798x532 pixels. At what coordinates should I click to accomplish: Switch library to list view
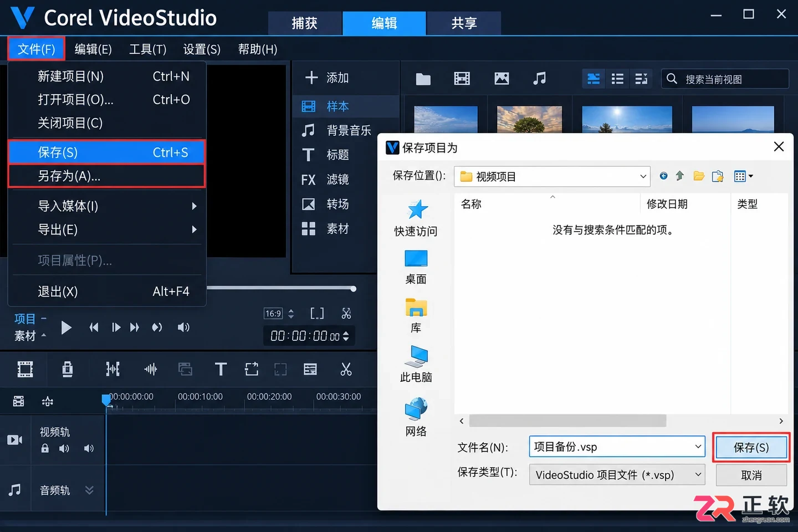point(617,79)
